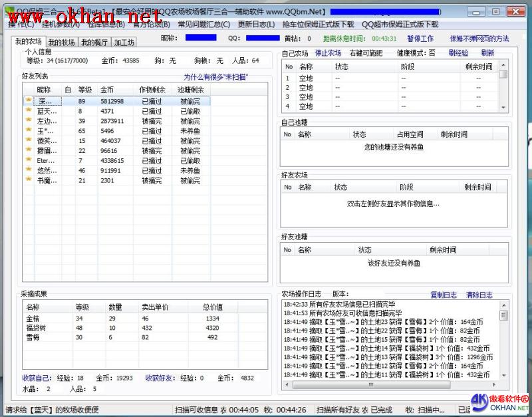Image resolution: width=532 pixels, height=417 pixels.
Task: Click the 刷新 link in own farm panel
Action: click(487, 53)
